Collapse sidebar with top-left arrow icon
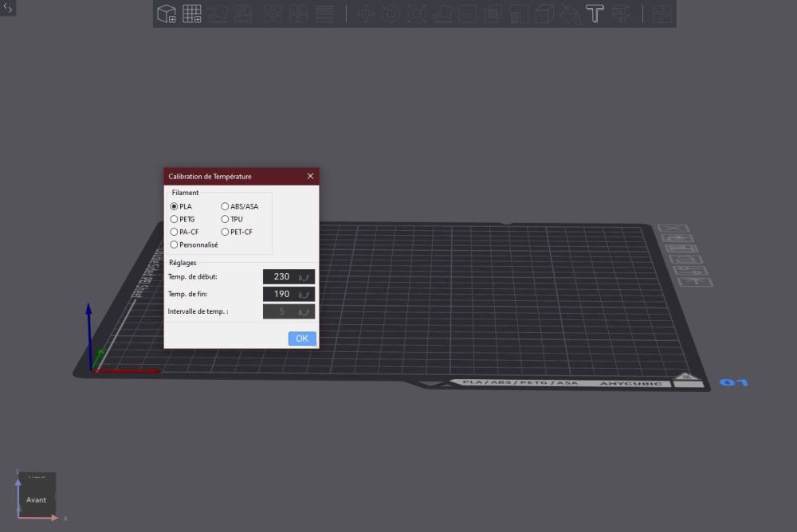The image size is (797, 532). click(8, 8)
